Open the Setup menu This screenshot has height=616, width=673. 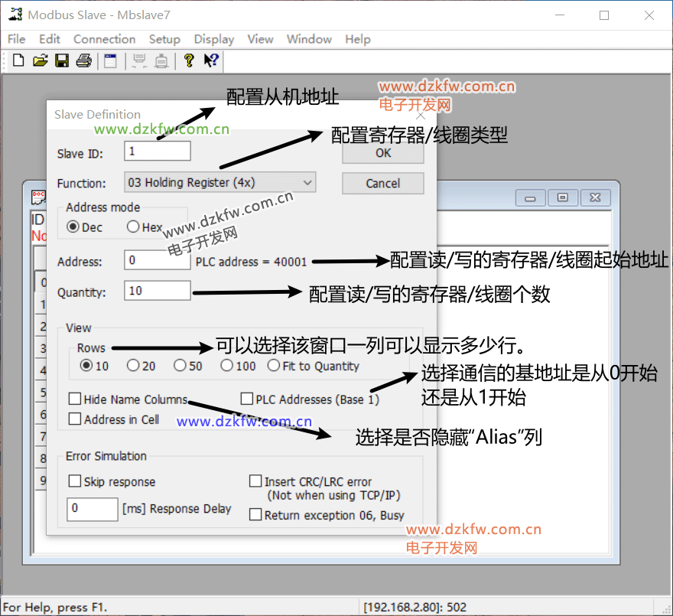click(x=164, y=39)
